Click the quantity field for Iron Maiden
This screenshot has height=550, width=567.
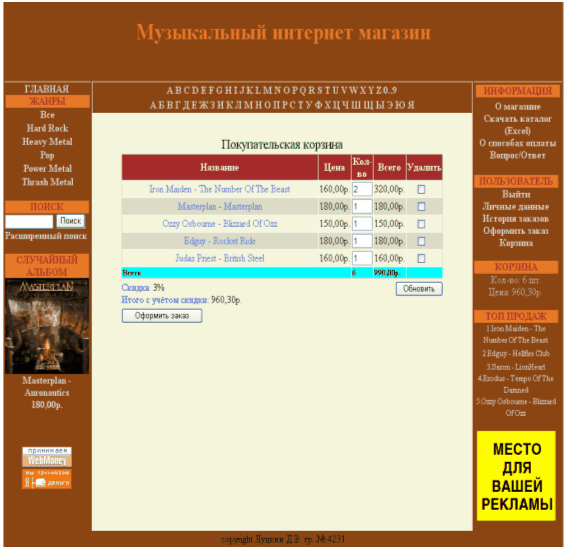coord(362,189)
